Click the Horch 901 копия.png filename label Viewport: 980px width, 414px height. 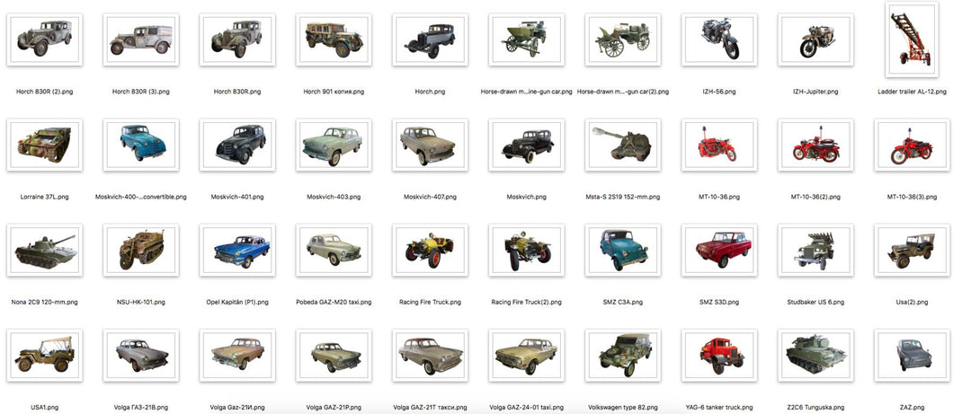334,92
